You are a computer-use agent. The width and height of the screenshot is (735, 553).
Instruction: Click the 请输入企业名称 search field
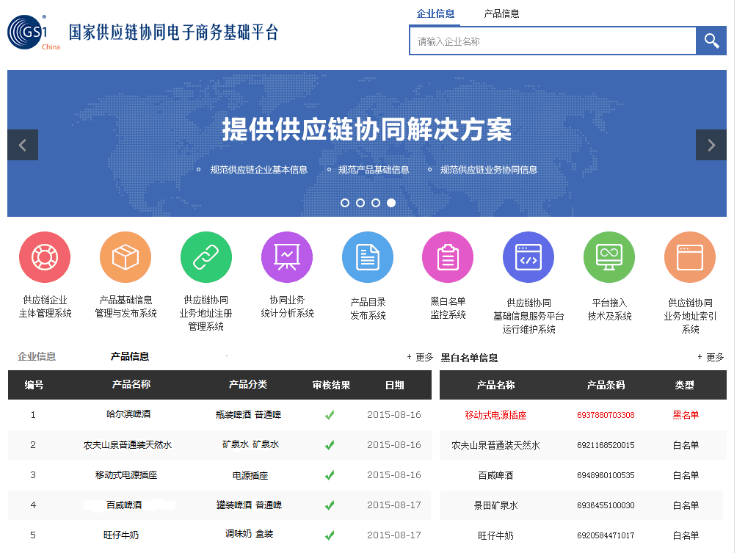pyautogui.click(x=552, y=41)
